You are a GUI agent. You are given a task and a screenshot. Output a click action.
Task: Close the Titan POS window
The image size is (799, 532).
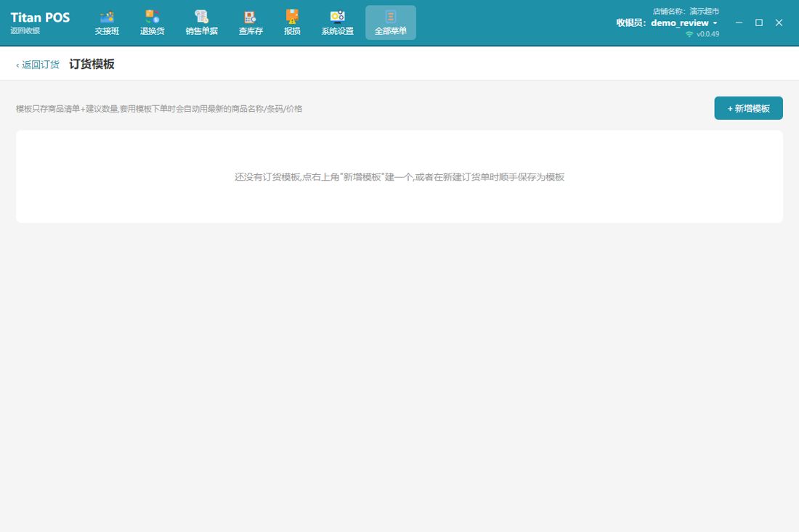[x=779, y=22]
